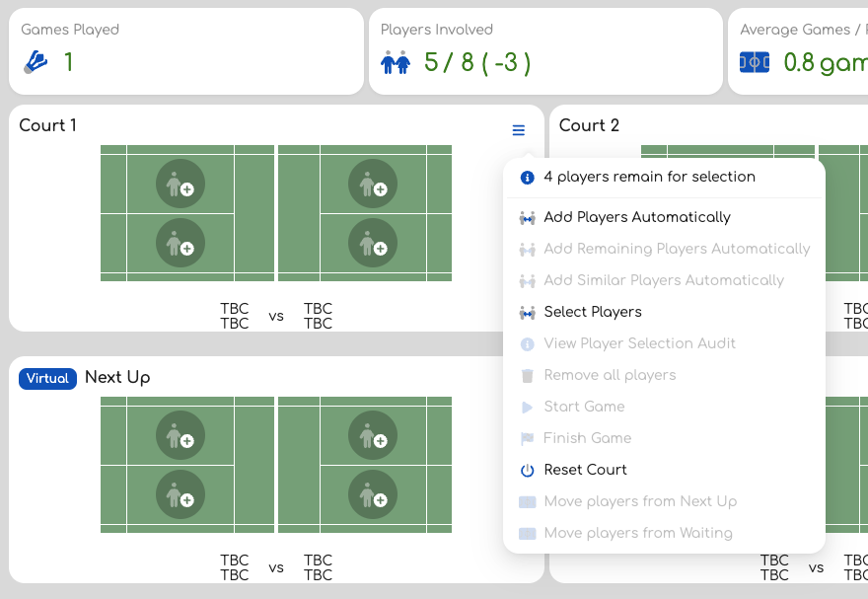Click the Players Involved people icon
868x599 pixels.
pos(396,63)
